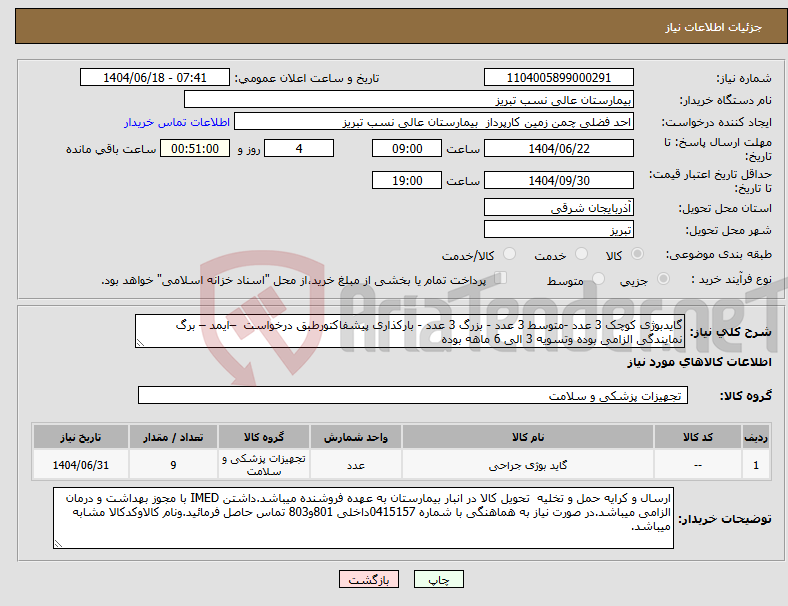Click the بازگشت (back) button
788x606 pixels.
(x=369, y=579)
